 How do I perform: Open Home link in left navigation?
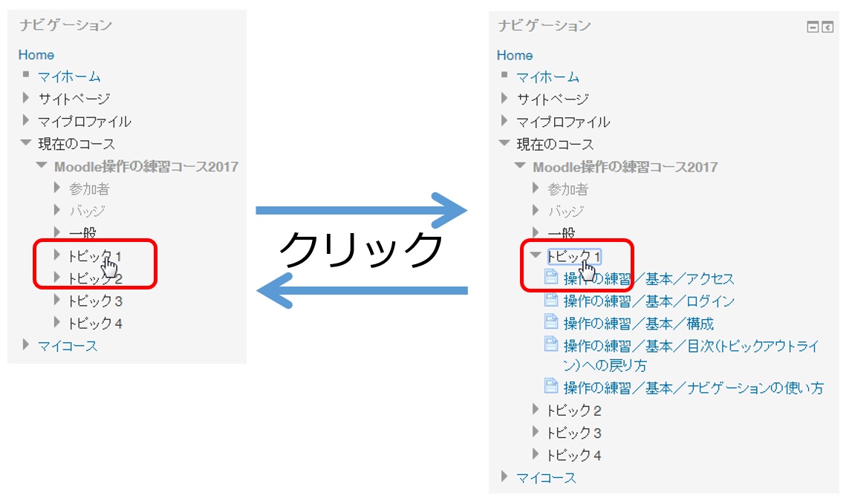[36, 55]
